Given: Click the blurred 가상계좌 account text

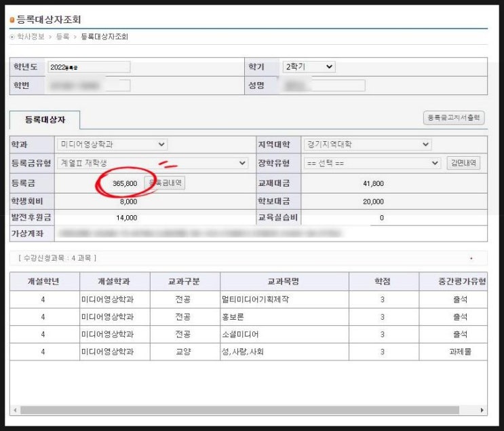Looking at the screenshot, I should [x=200, y=233].
